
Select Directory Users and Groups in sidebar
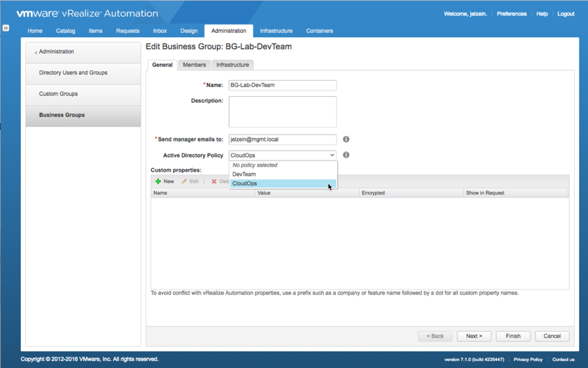click(73, 73)
